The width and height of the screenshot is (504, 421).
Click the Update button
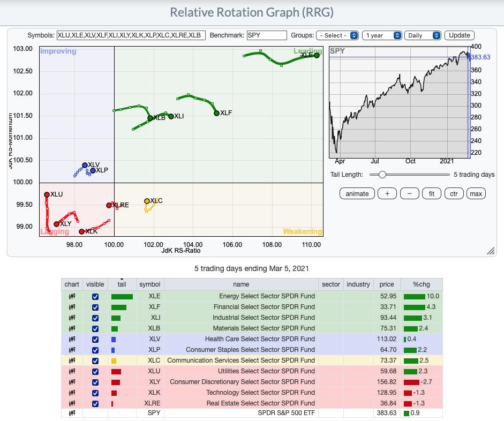click(460, 35)
